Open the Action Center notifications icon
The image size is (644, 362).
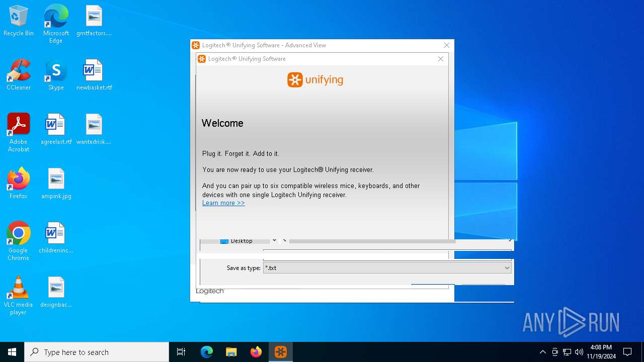(627, 352)
